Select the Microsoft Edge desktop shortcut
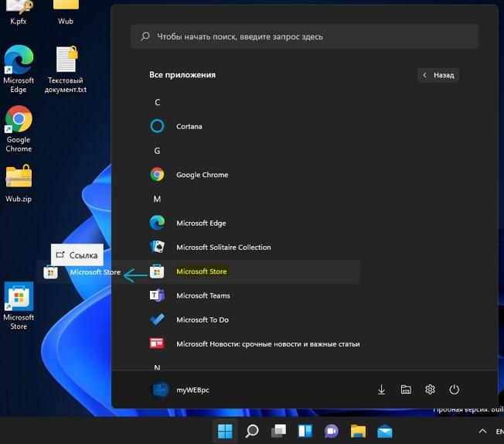The height and width of the screenshot is (444, 504). pyautogui.click(x=19, y=69)
